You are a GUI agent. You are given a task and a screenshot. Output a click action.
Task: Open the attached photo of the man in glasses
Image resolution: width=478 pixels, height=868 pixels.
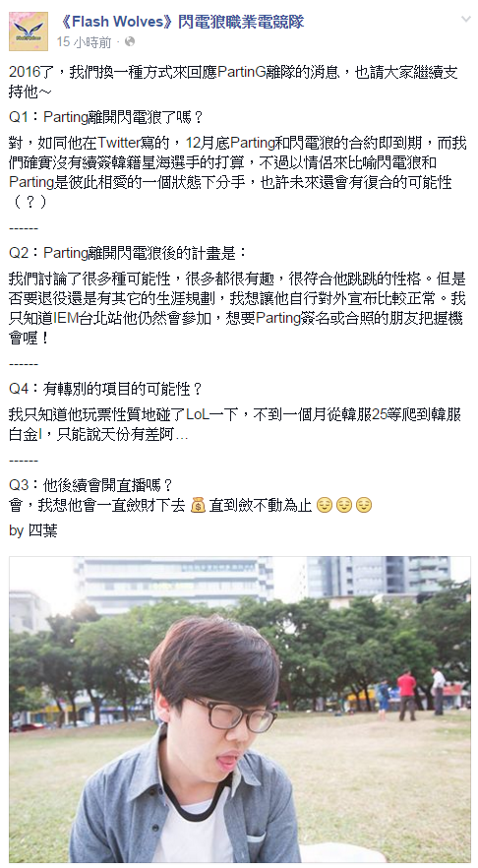pyautogui.click(x=240, y=710)
